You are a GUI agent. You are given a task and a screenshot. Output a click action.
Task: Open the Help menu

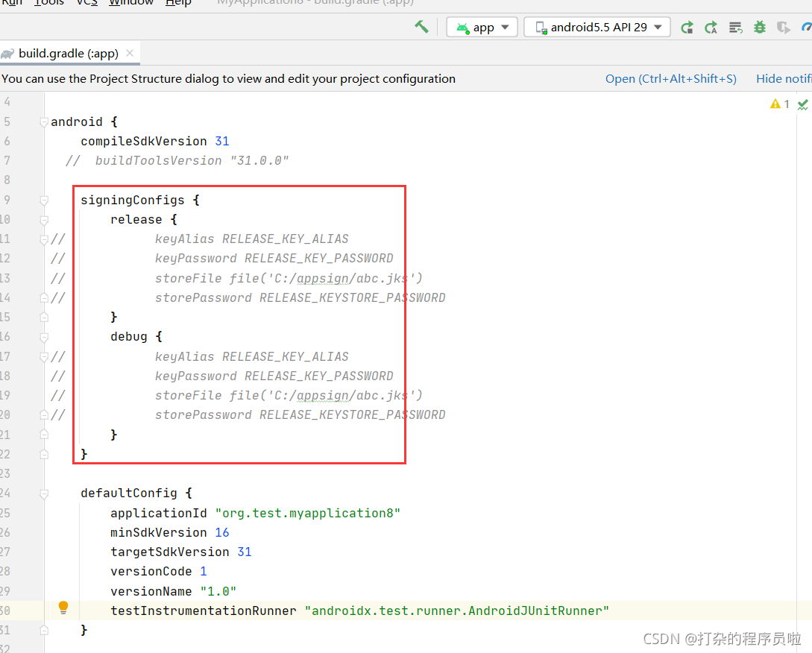(178, 2)
